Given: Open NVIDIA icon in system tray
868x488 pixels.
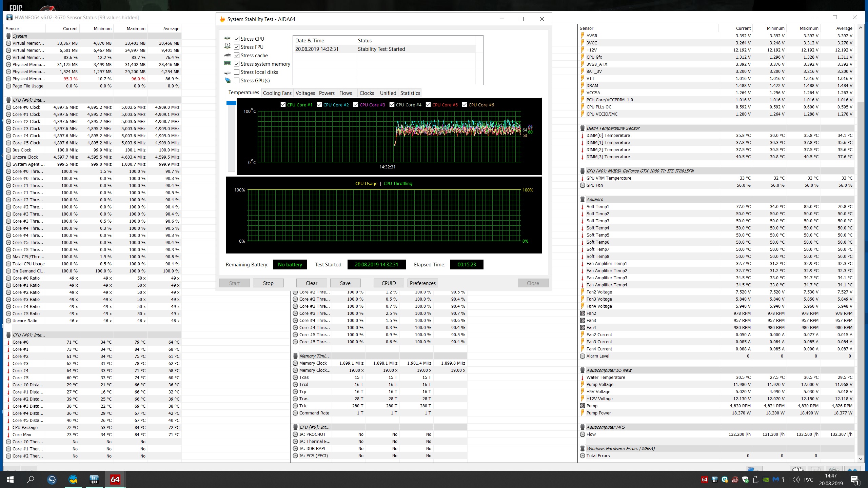Looking at the screenshot, I should click(x=766, y=480).
